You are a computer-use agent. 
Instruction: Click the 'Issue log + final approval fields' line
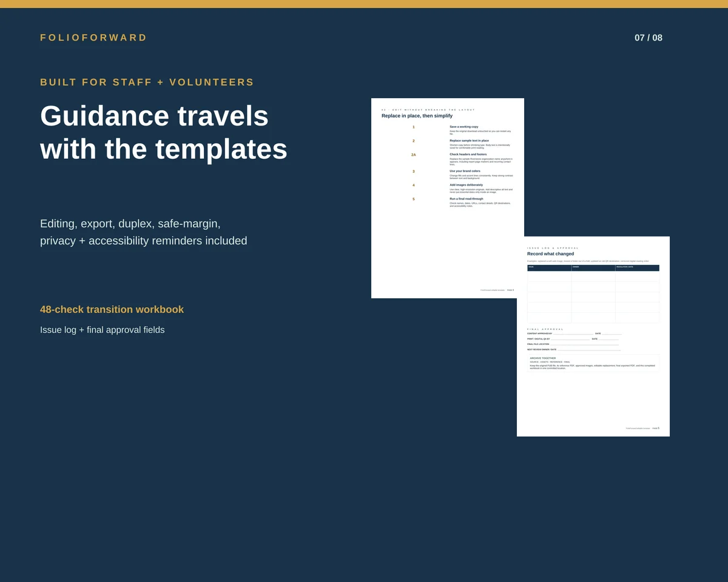tap(103, 330)
